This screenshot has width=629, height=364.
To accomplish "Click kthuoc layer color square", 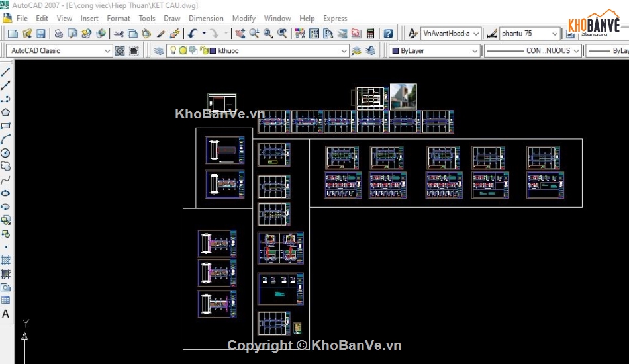I will tap(213, 51).
